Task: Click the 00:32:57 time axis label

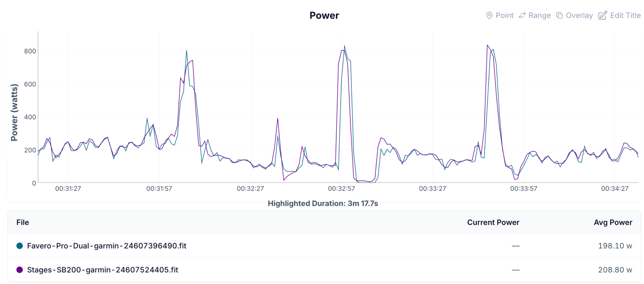Action: click(x=342, y=188)
